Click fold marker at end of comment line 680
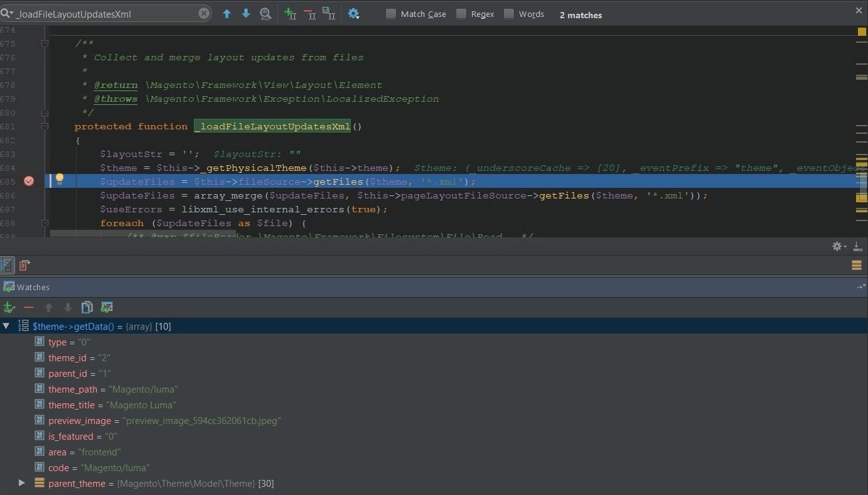Image resolution: width=868 pixels, height=495 pixels. tap(45, 112)
